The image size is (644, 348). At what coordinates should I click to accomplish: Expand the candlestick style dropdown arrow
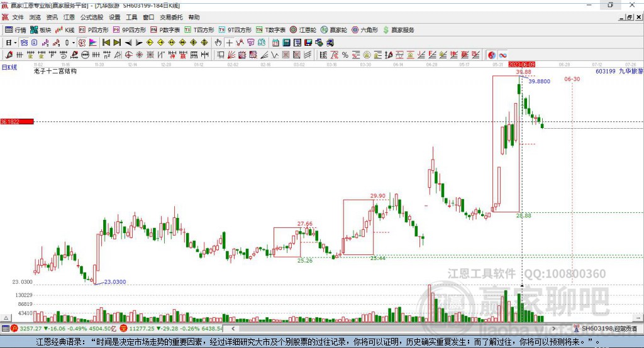pyautogui.click(x=74, y=43)
